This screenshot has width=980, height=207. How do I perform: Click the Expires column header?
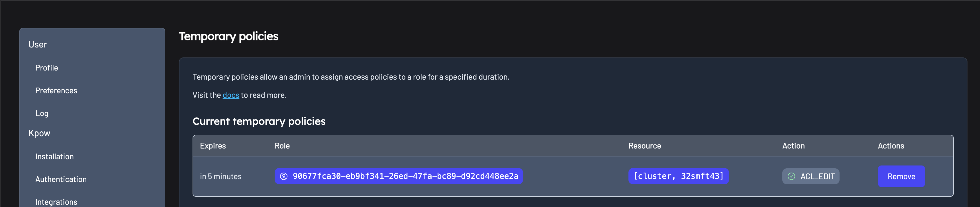(x=213, y=146)
